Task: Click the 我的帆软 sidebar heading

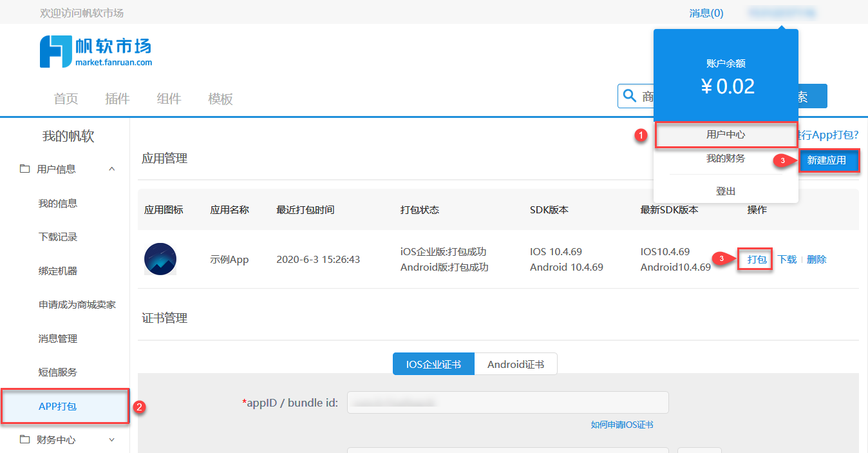Action: 68,136
